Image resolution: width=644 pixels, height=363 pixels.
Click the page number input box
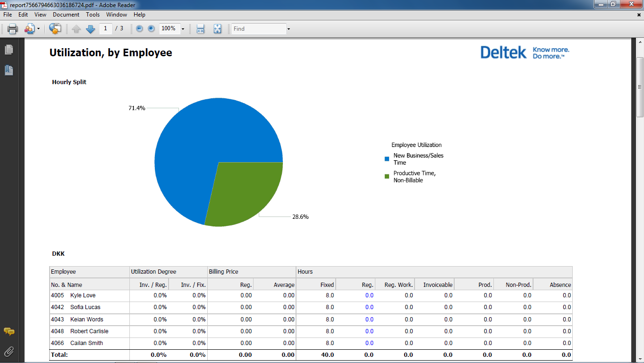(105, 29)
